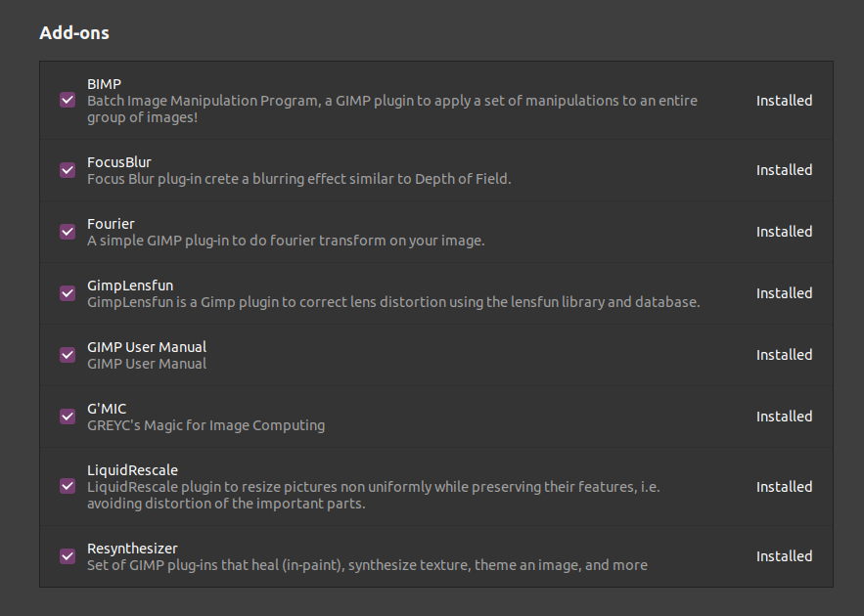The image size is (864, 616).
Task: Click "GREYC's Magic for Image Computing" description
Action: tap(205, 425)
